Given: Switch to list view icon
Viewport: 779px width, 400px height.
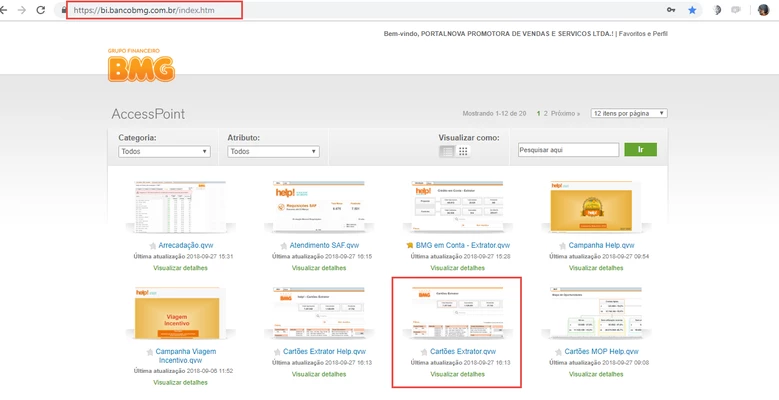Looking at the screenshot, I should coord(447,152).
